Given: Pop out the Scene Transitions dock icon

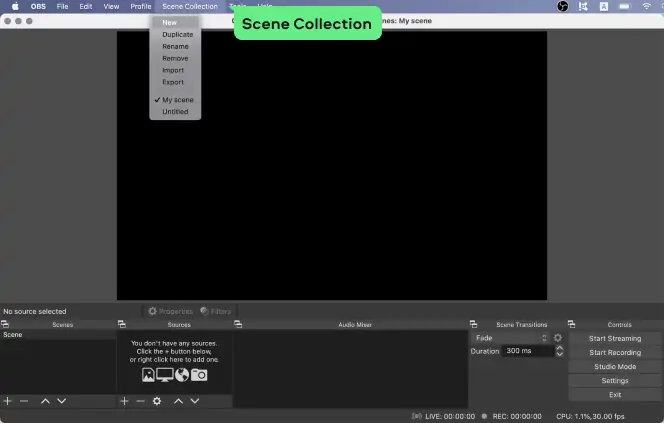Looking at the screenshot, I should [473, 324].
